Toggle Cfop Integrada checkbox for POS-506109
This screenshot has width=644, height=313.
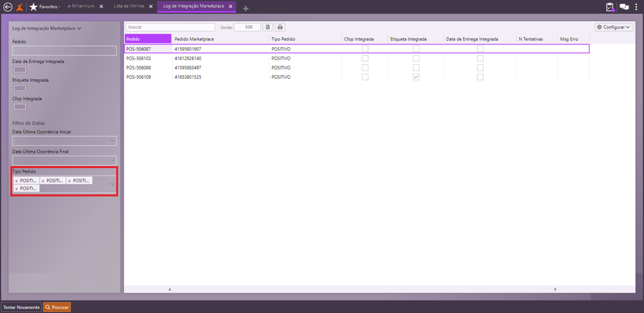coord(365,77)
